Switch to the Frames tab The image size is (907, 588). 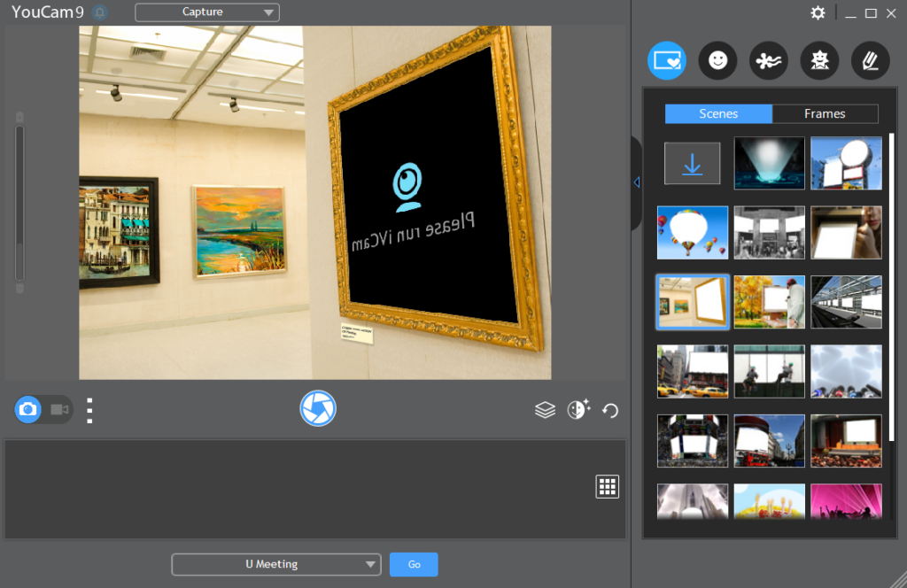pos(825,113)
